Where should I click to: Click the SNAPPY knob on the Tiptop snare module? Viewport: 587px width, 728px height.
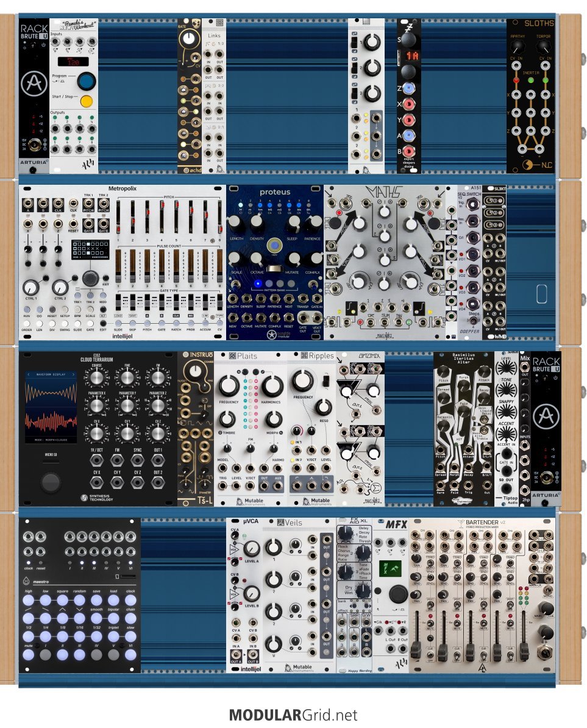coord(506,412)
